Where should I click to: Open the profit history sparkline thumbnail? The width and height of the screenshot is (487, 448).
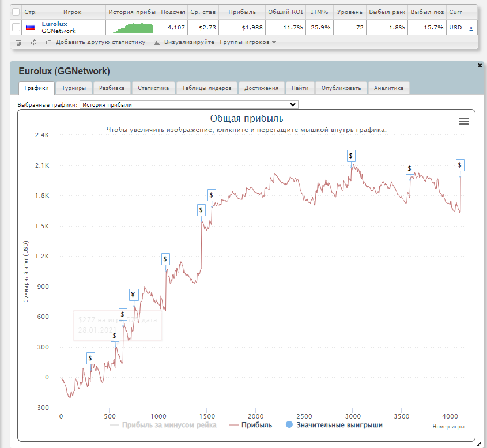132,28
